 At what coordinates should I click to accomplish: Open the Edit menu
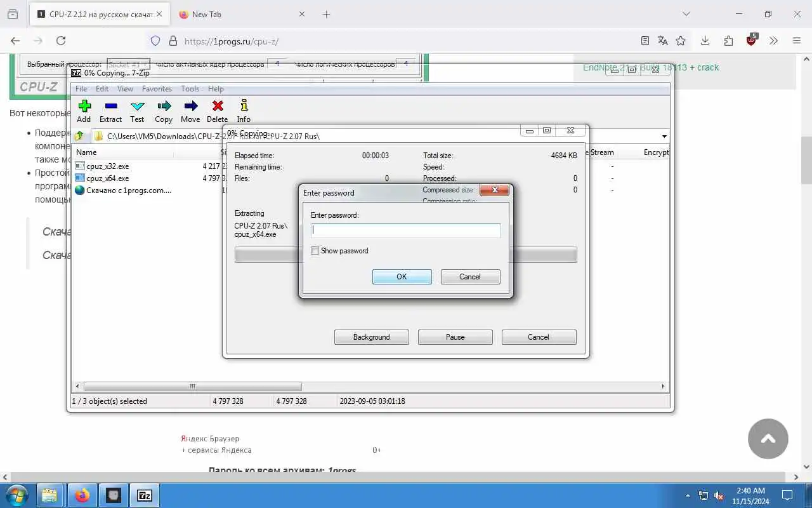102,89
